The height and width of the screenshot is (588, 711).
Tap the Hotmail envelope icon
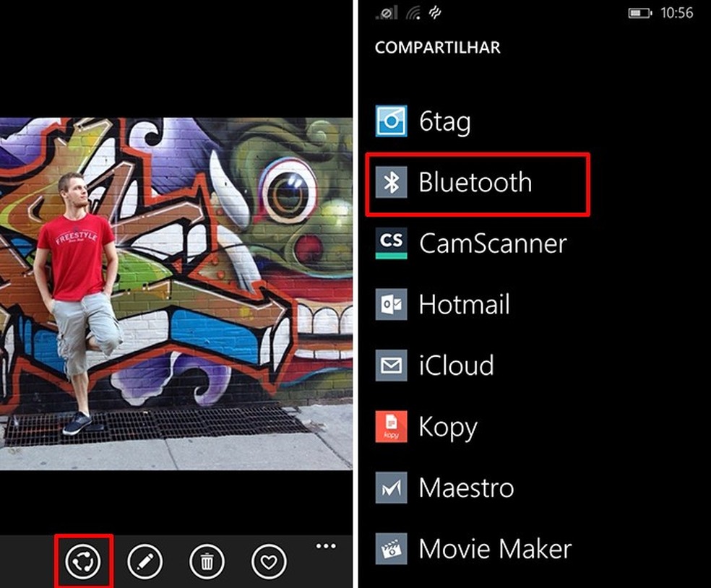click(391, 305)
